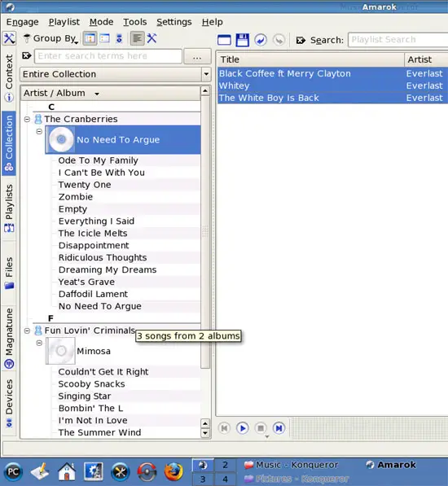Click collection scrollbar up arrow at top
The image size is (448, 486).
(x=205, y=91)
